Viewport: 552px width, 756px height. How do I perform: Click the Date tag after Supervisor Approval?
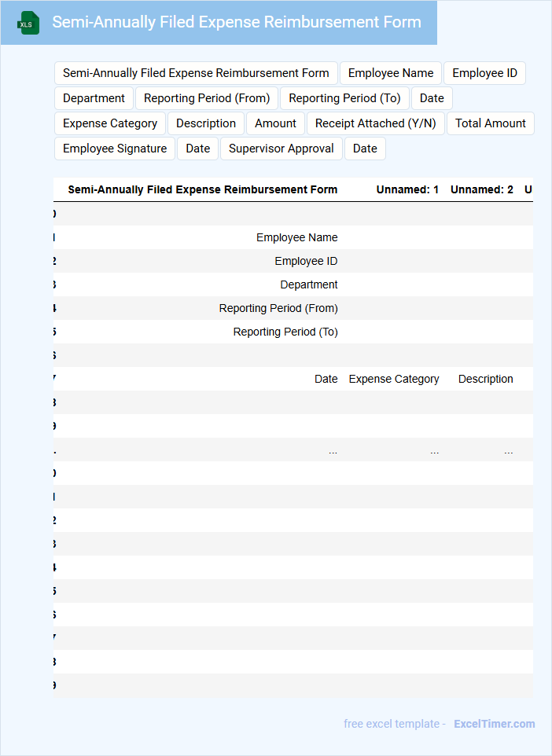[365, 149]
